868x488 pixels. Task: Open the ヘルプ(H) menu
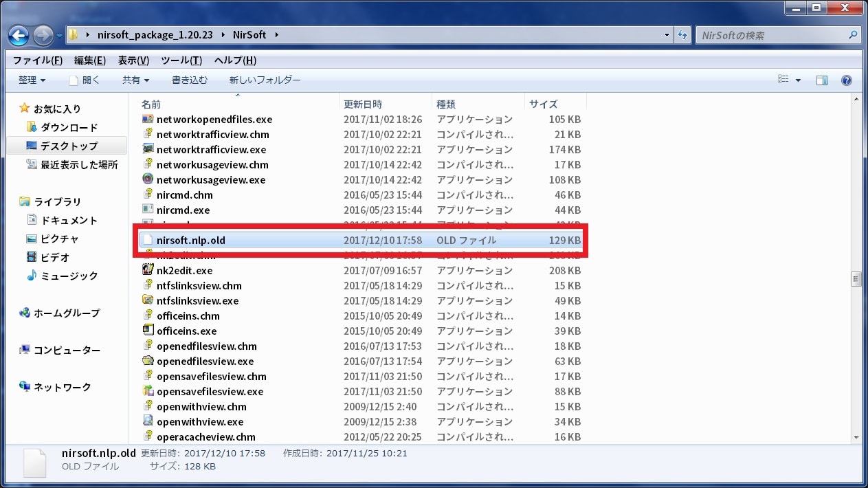(235, 60)
